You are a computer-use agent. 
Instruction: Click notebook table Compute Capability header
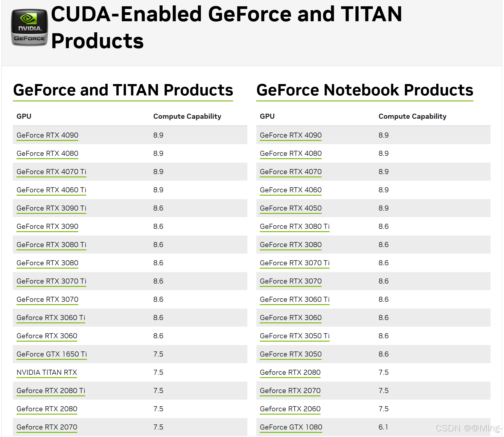click(412, 116)
